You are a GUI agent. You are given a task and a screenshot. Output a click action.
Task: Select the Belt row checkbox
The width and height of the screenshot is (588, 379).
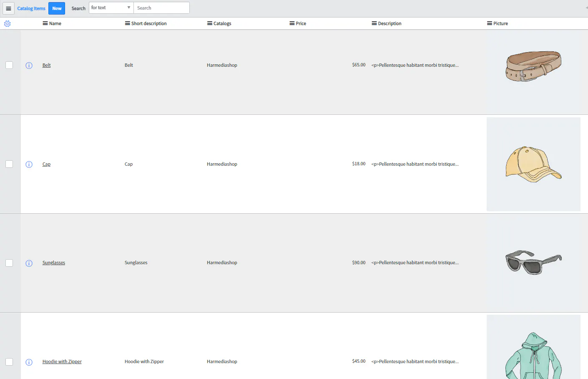coord(9,65)
